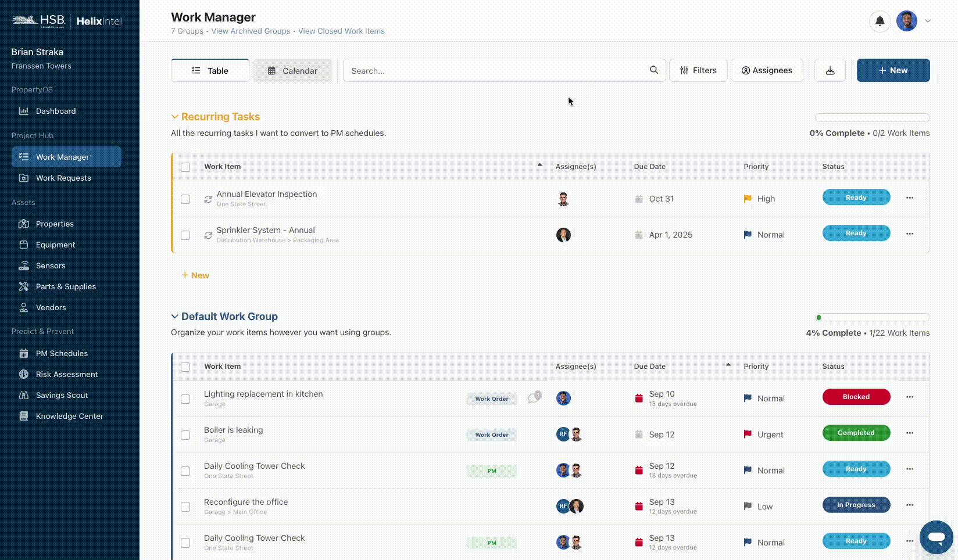Image resolution: width=958 pixels, height=560 pixels.
Task: Click red calendar icon beside Sep 10
Action: click(x=639, y=399)
